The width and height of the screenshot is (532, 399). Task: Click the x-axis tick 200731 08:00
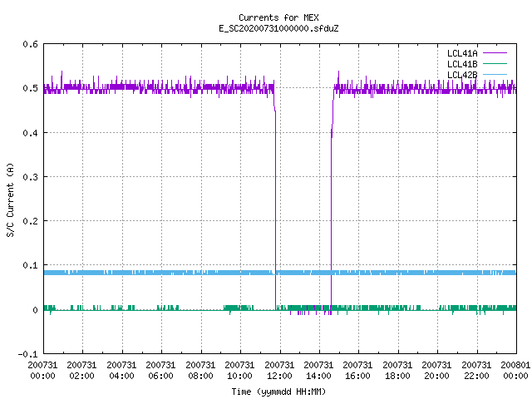pyautogui.click(x=200, y=371)
